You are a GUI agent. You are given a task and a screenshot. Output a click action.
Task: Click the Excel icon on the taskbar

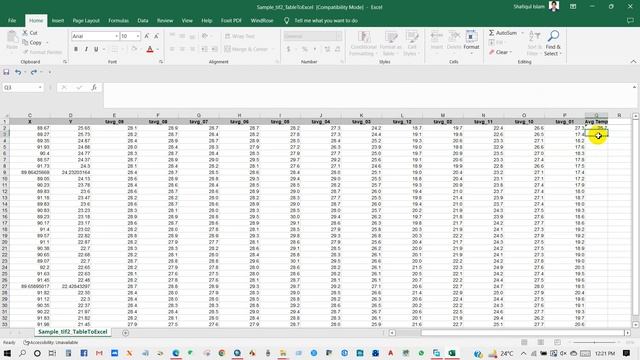coord(452,353)
